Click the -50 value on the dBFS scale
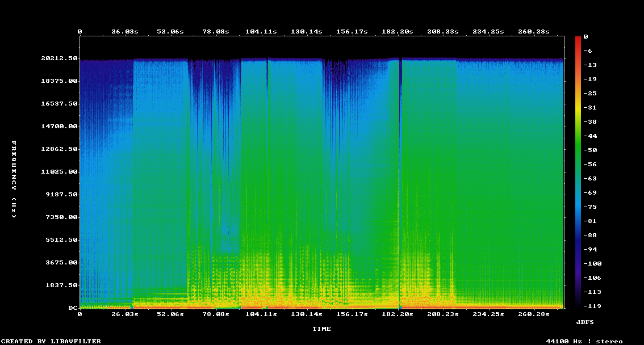 click(589, 150)
